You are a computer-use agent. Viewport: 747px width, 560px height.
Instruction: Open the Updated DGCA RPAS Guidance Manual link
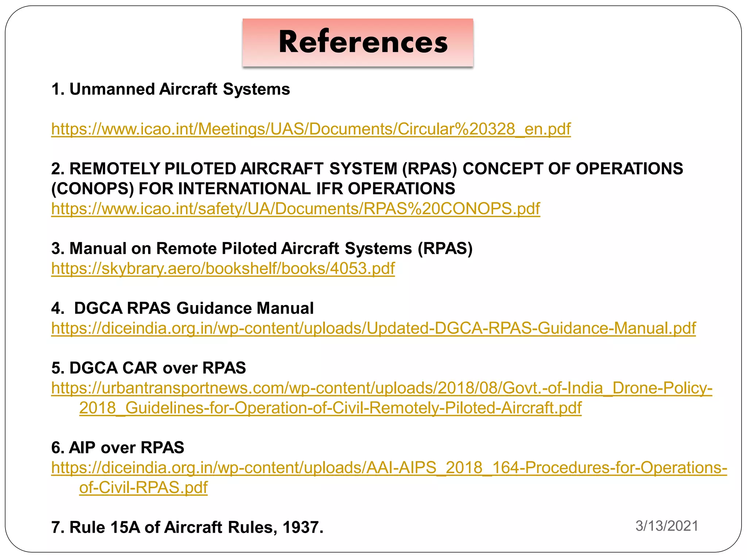(373, 328)
